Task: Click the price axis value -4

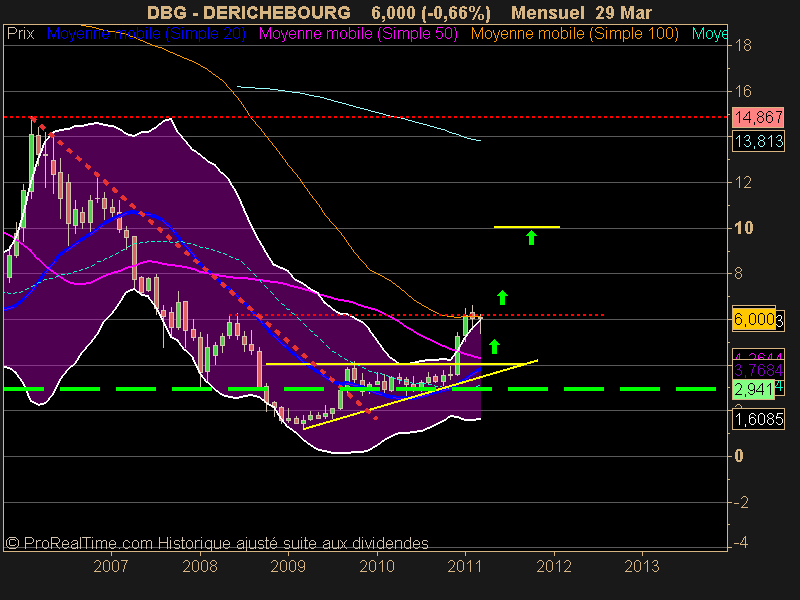Action: click(741, 542)
